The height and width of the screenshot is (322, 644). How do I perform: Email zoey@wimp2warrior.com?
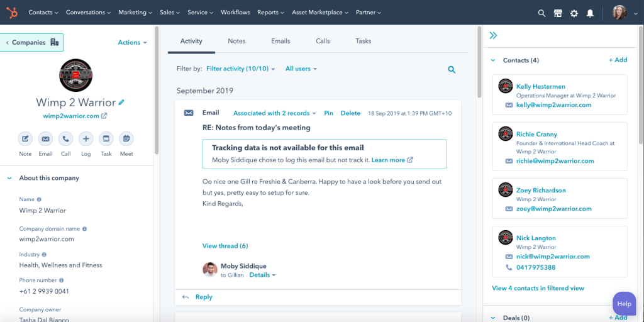(x=553, y=209)
